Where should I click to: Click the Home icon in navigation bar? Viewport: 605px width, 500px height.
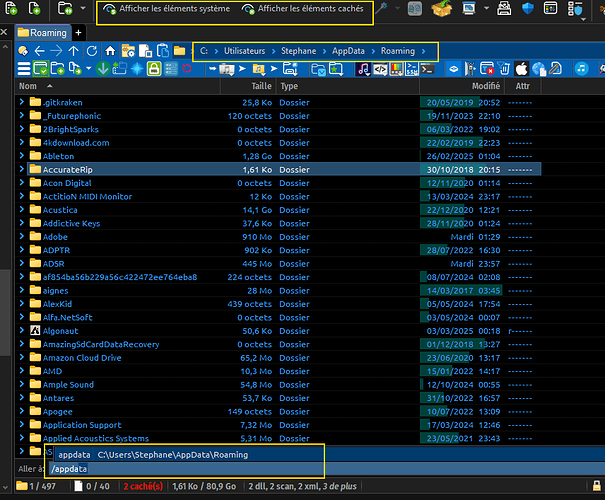(110, 50)
